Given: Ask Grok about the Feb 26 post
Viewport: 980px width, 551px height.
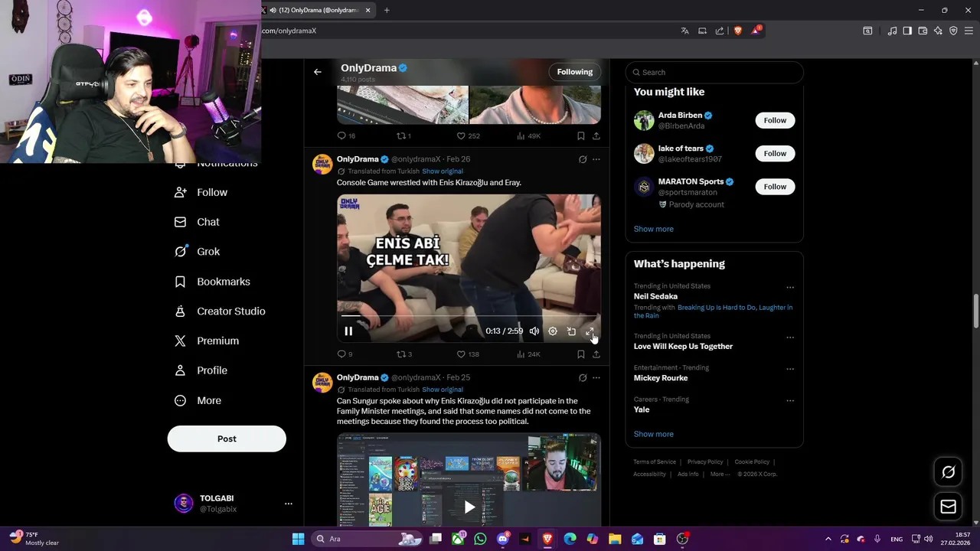Looking at the screenshot, I should click(583, 159).
